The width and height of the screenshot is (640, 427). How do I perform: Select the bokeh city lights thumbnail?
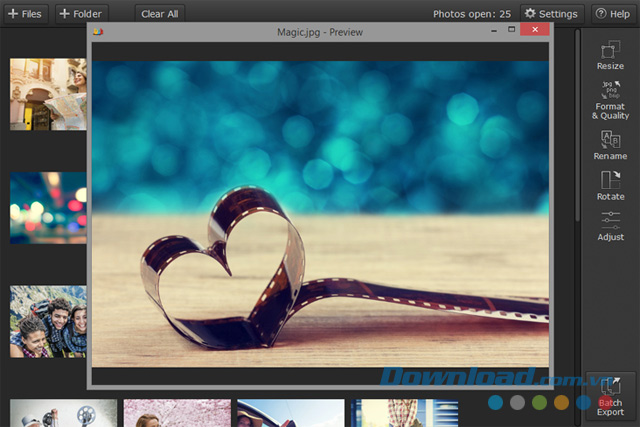coord(47,208)
